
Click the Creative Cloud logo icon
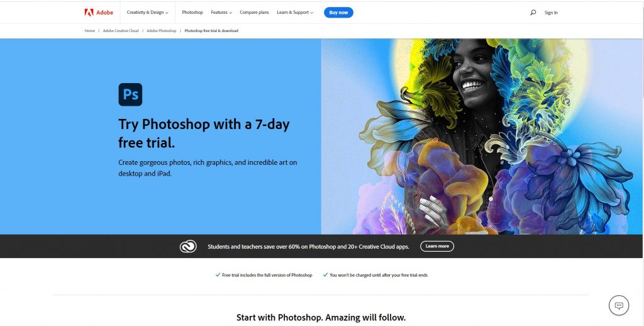point(188,246)
